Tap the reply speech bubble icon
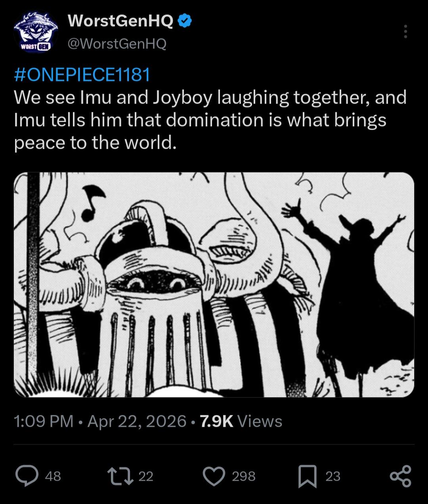 click(27, 476)
